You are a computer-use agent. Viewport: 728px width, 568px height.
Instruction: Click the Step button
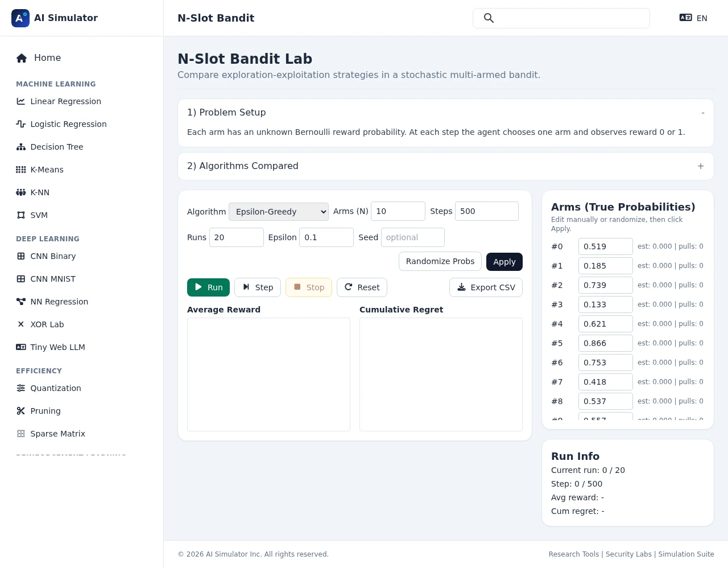pyautogui.click(x=258, y=287)
